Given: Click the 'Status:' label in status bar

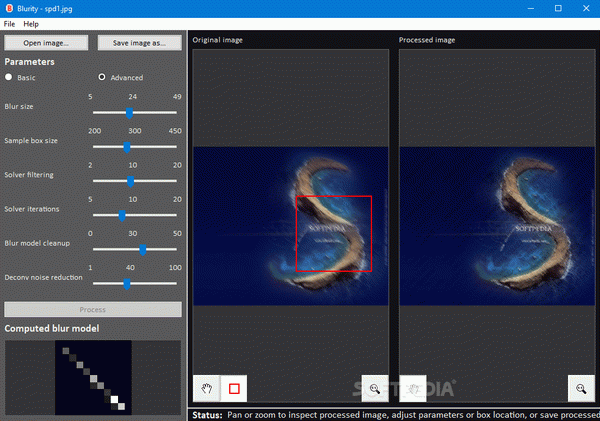Looking at the screenshot, I should click(207, 415).
